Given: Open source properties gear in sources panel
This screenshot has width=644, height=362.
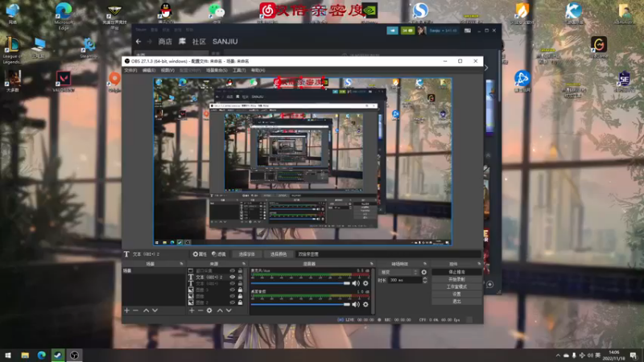Looking at the screenshot, I should click(x=209, y=311).
